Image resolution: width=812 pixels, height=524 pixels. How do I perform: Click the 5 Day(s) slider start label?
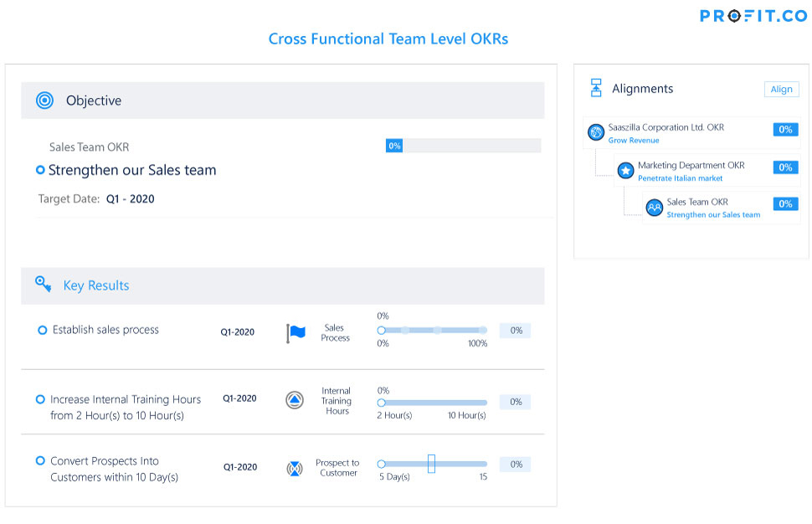(394, 477)
